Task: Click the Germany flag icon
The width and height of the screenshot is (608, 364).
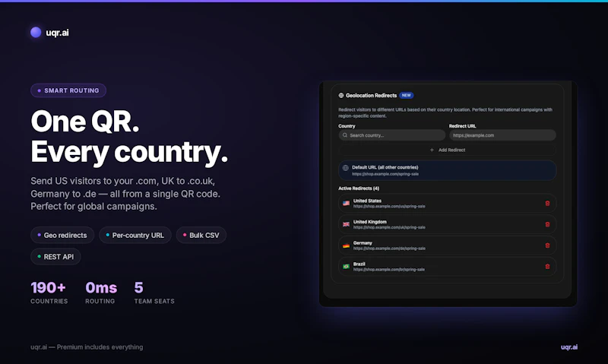Action: 347,245
